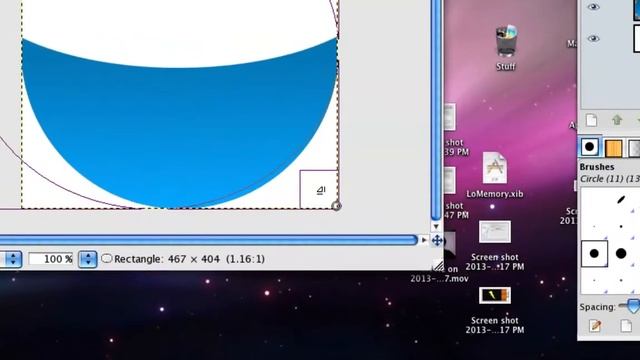
Task: Click the horizontal scrollbar right arrow
Action: (x=424, y=240)
